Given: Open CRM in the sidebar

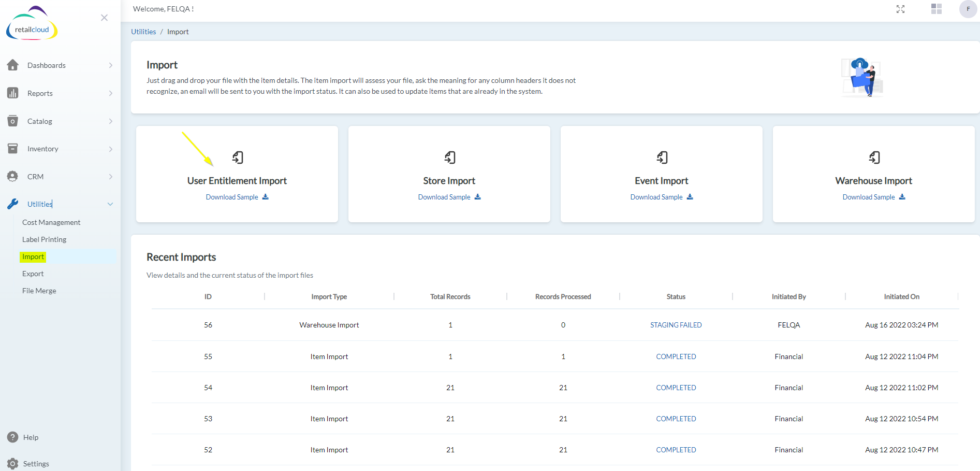Looking at the screenshot, I should 35,177.
